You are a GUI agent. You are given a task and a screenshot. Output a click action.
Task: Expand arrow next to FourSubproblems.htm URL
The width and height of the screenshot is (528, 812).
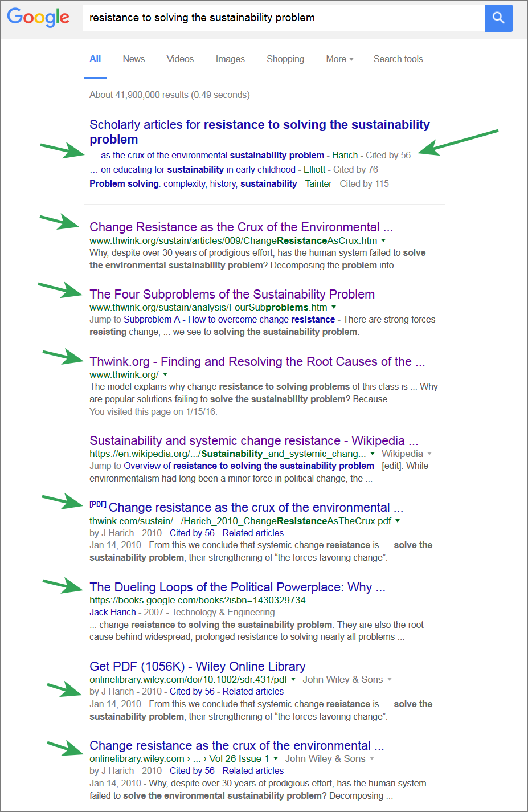coord(334,307)
